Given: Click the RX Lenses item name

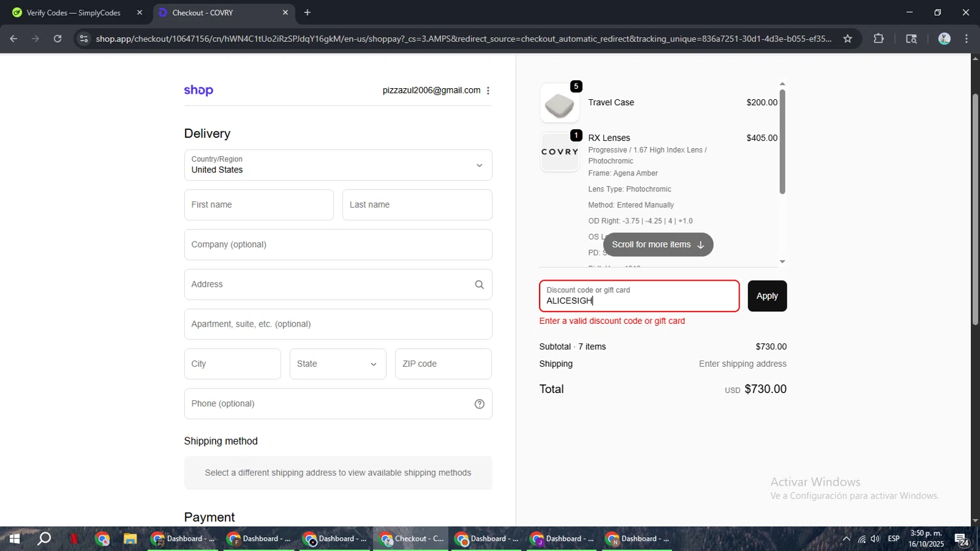Looking at the screenshot, I should coord(609,138).
